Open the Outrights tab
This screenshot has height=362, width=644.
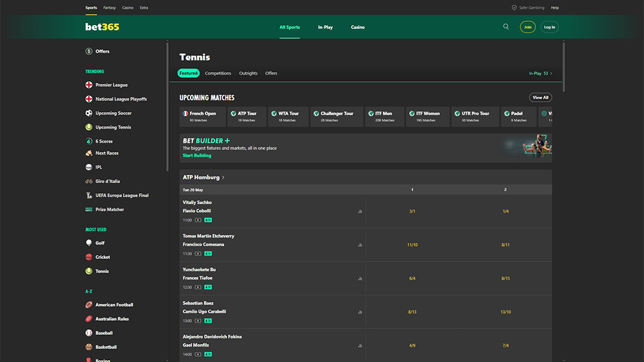point(248,73)
